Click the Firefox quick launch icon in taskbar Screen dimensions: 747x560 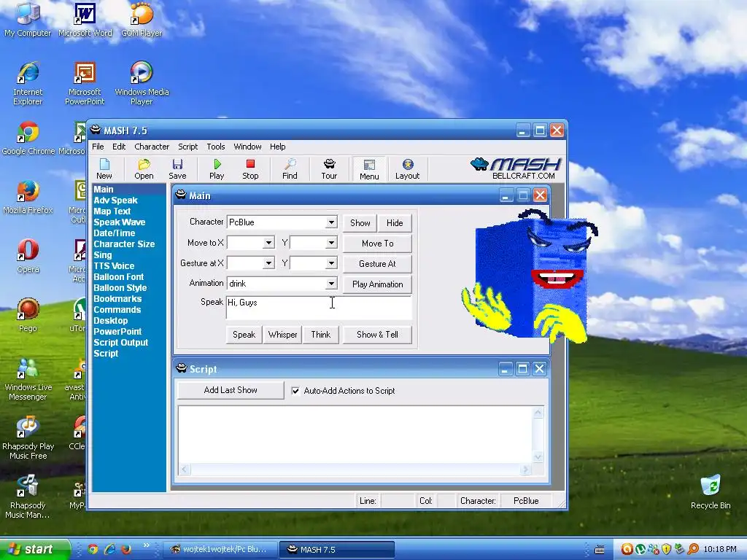tap(126, 550)
